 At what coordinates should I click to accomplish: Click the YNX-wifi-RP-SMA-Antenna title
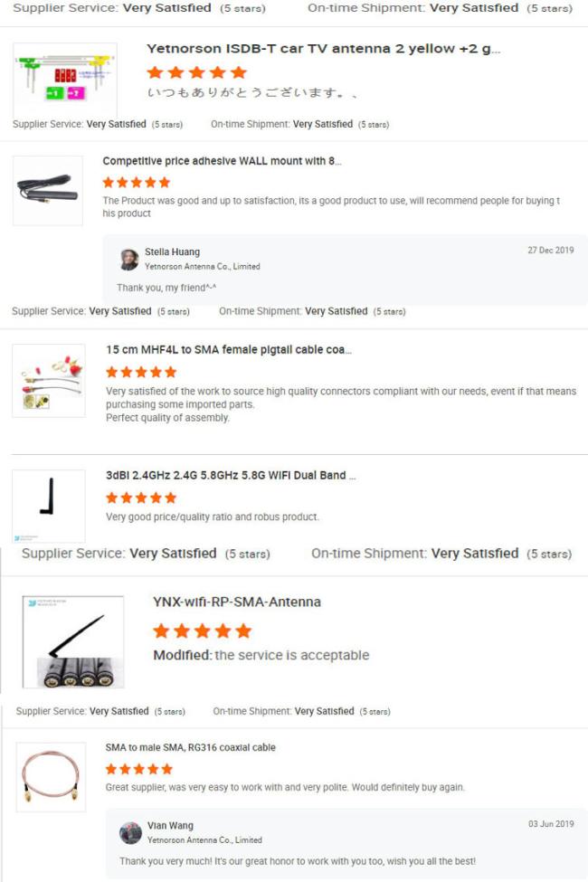[x=237, y=602]
